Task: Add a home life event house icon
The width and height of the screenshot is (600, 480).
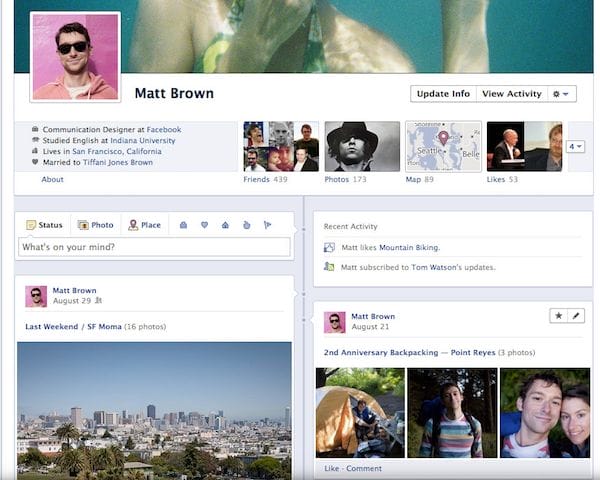Action: click(225, 225)
